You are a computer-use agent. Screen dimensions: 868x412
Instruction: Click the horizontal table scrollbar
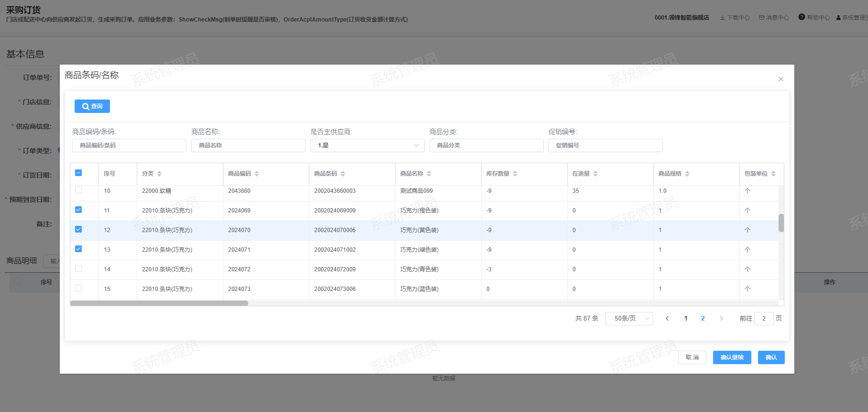[x=159, y=303]
